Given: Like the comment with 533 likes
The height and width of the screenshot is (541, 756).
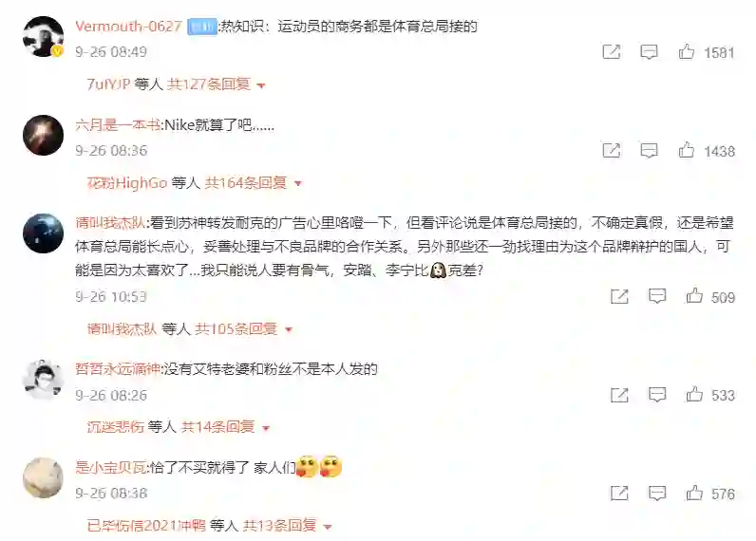Looking at the screenshot, I should (694, 395).
